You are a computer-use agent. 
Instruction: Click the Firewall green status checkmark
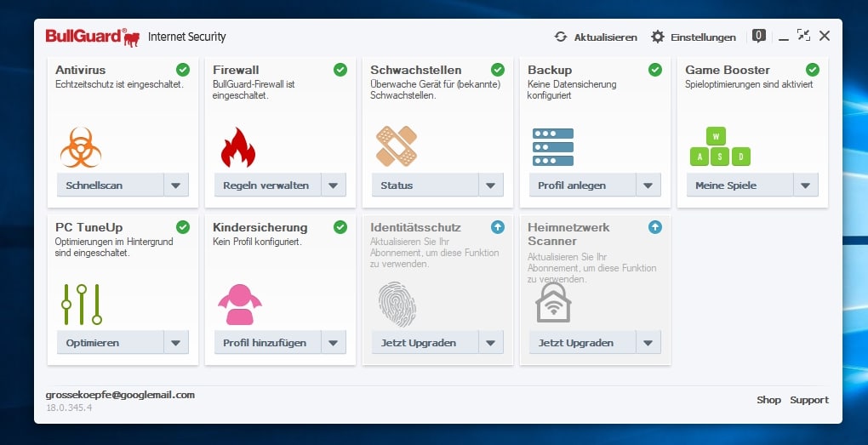pyautogui.click(x=340, y=70)
